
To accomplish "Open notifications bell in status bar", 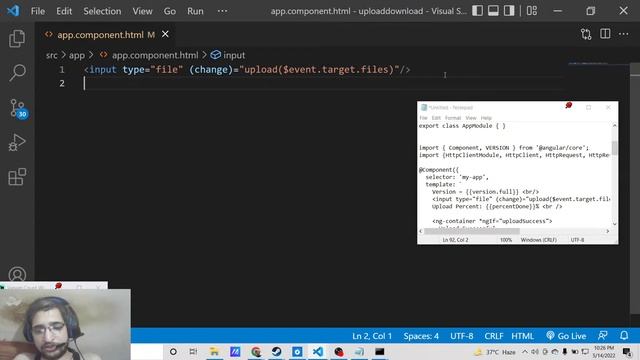I will 624,336.
